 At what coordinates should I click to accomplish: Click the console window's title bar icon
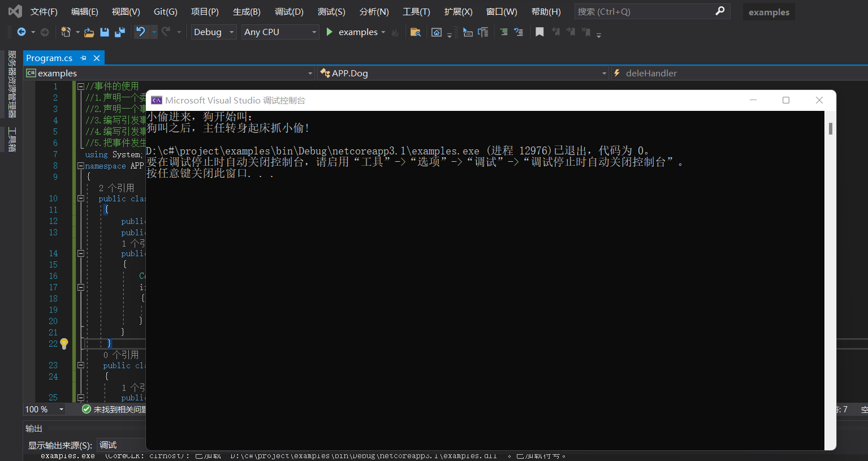[157, 100]
